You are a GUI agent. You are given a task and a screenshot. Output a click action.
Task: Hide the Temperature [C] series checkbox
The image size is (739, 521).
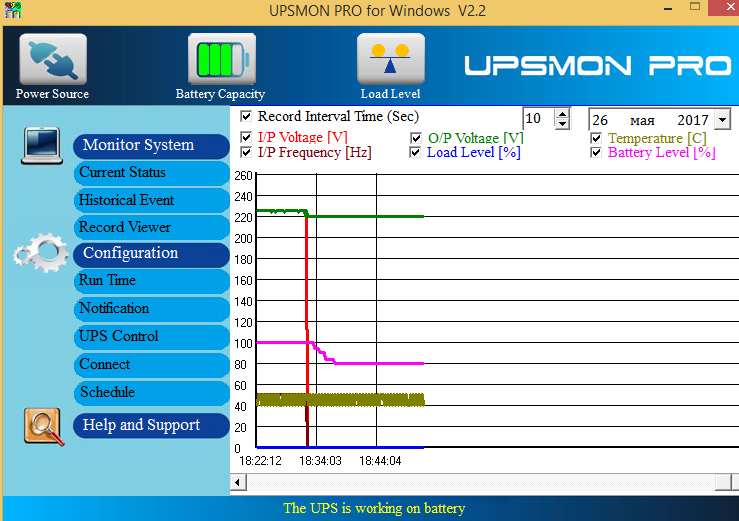tap(596, 138)
